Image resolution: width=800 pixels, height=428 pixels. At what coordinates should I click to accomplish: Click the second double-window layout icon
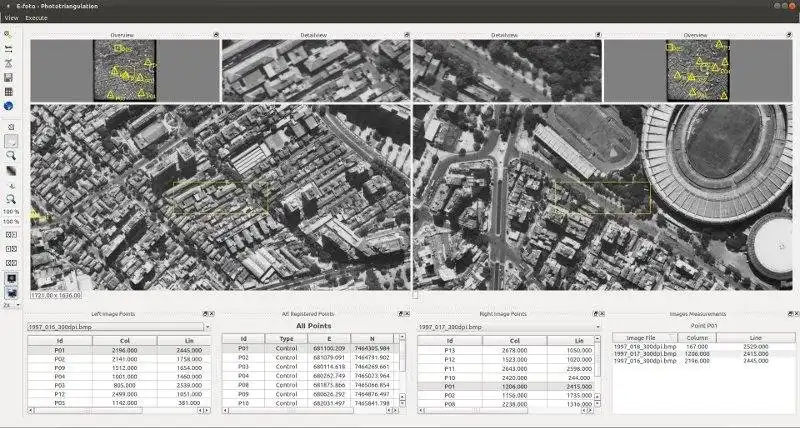[11, 249]
